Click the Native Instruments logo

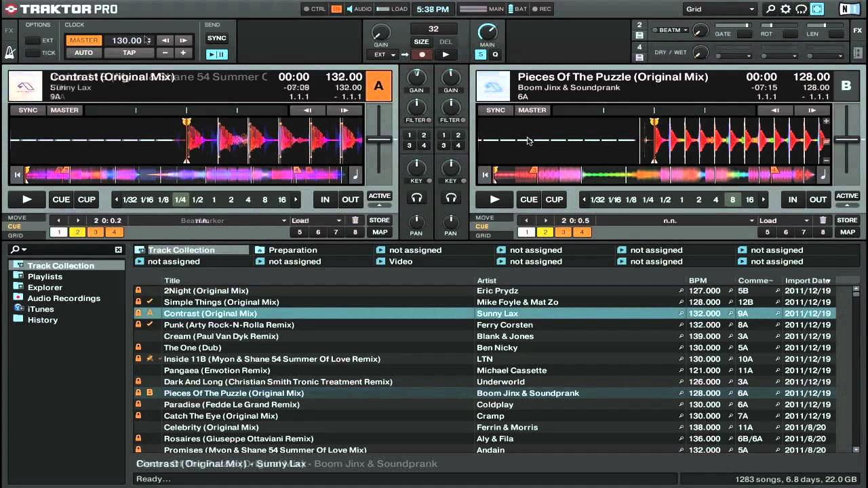[848, 9]
